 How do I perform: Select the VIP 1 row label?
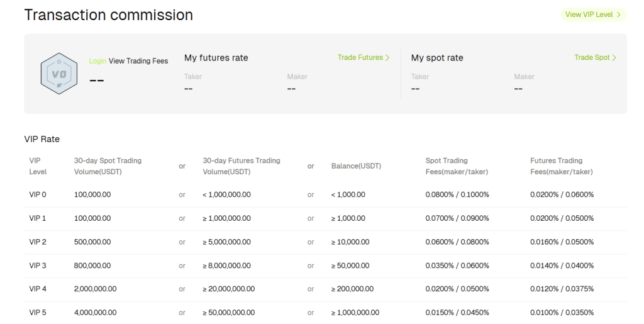coord(38,218)
